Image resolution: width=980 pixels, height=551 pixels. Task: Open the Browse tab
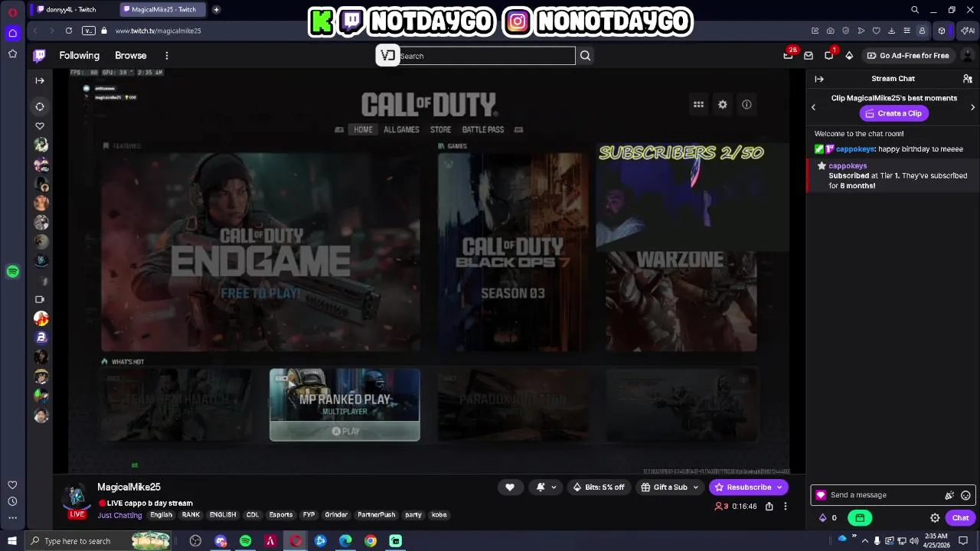[130, 55]
